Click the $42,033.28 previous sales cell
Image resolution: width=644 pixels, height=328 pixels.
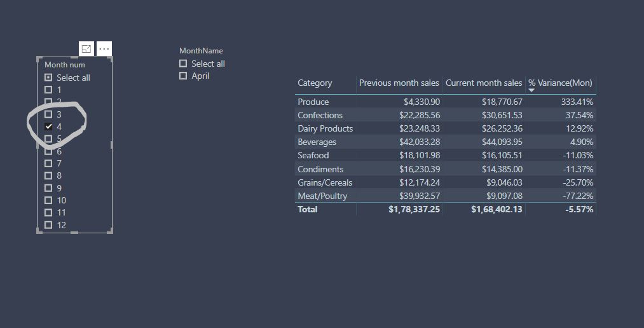pos(420,142)
